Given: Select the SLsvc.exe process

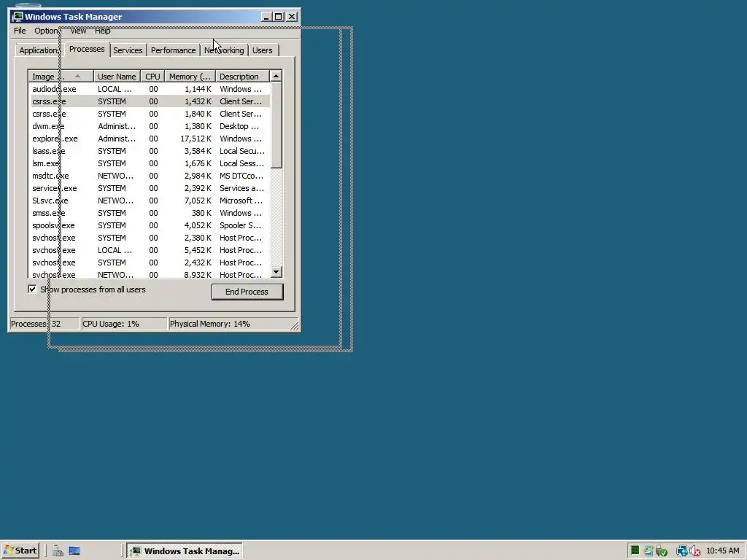Looking at the screenshot, I should (x=149, y=201).
